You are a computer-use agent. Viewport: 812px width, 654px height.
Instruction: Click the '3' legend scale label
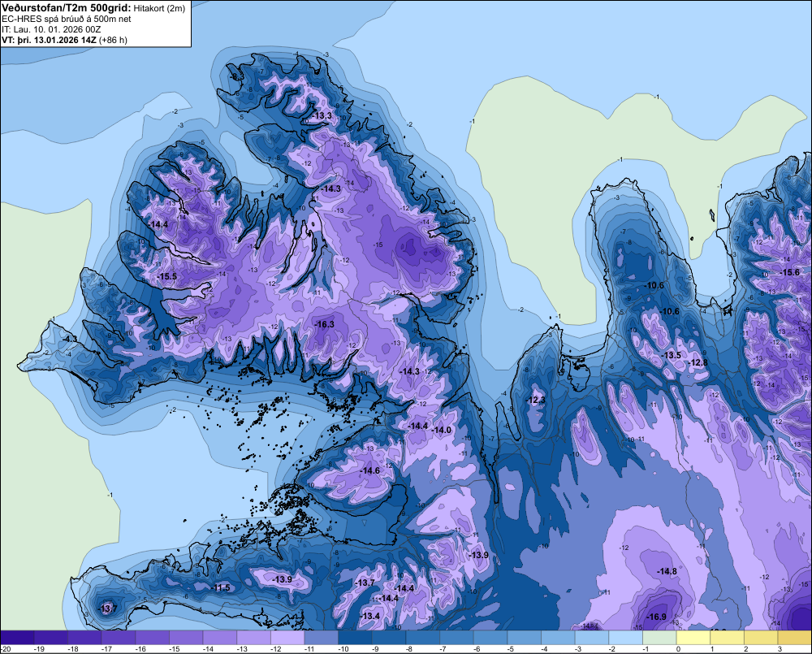780,649
